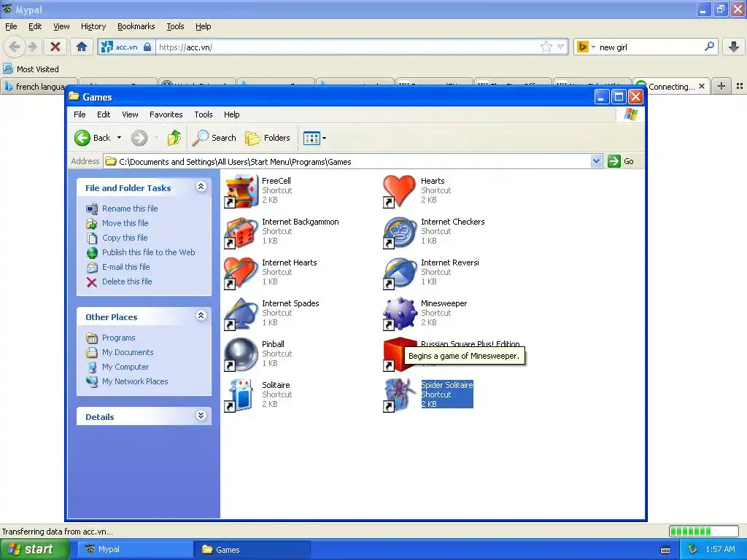Open the Games window View menu
747x560 pixels.
(x=130, y=114)
